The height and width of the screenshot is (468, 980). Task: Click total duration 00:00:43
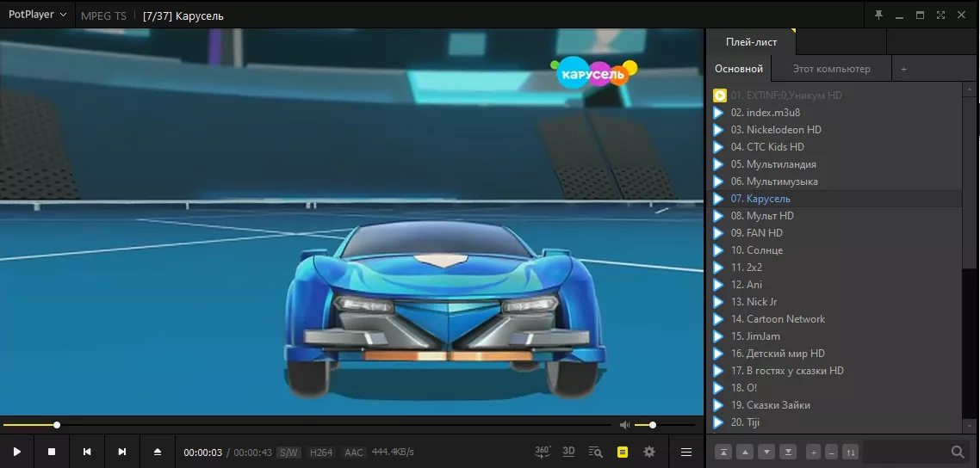click(252, 453)
